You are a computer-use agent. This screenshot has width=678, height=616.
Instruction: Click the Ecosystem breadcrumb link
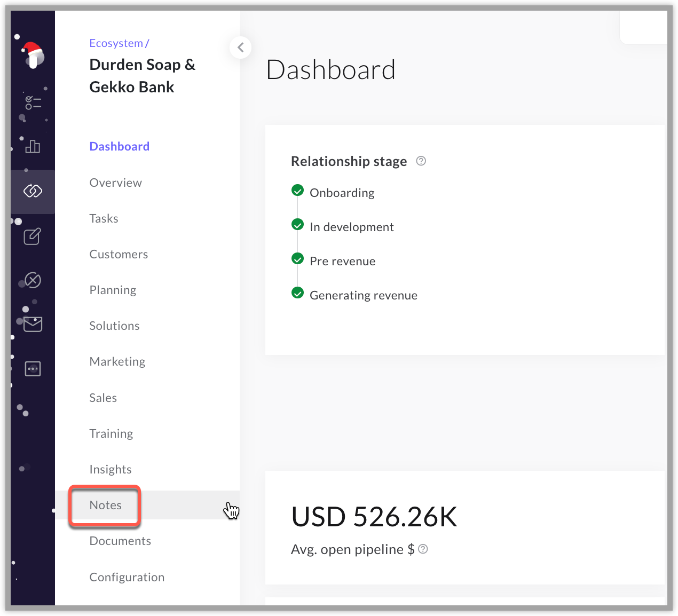pyautogui.click(x=116, y=43)
